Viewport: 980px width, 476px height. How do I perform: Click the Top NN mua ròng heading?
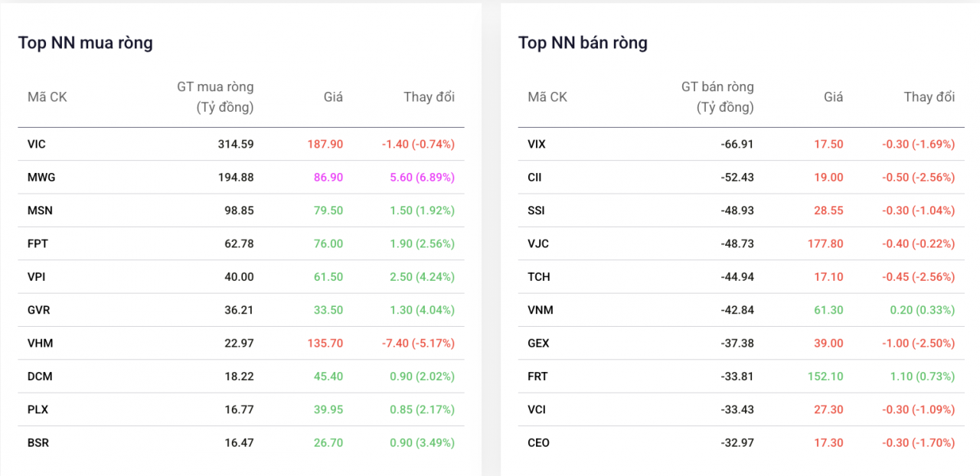click(x=86, y=43)
